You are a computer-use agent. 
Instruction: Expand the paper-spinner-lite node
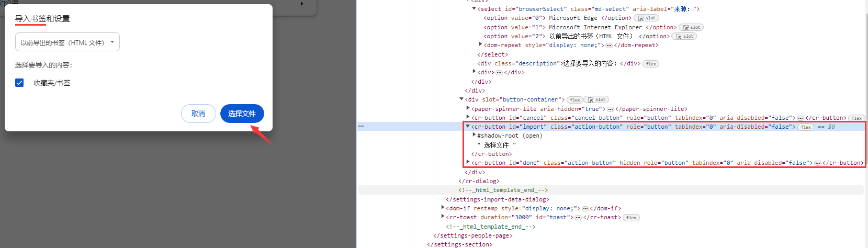468,108
